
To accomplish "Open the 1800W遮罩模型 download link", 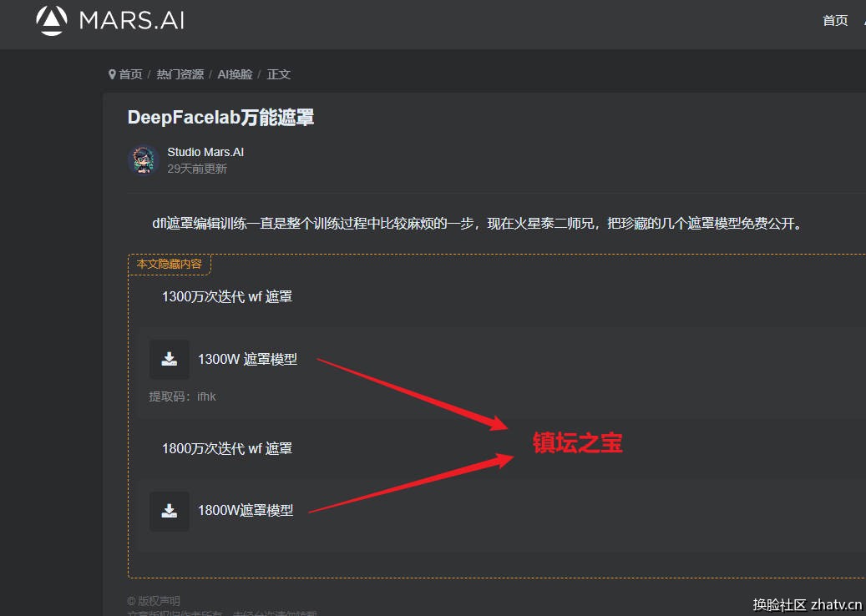I will pos(246,511).
